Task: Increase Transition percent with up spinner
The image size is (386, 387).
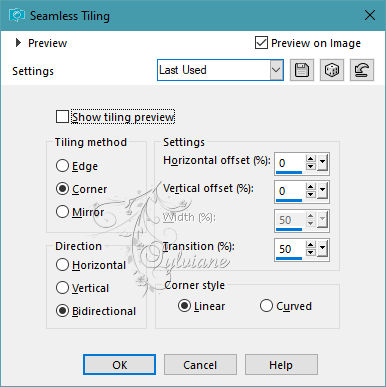Action: coord(311,245)
